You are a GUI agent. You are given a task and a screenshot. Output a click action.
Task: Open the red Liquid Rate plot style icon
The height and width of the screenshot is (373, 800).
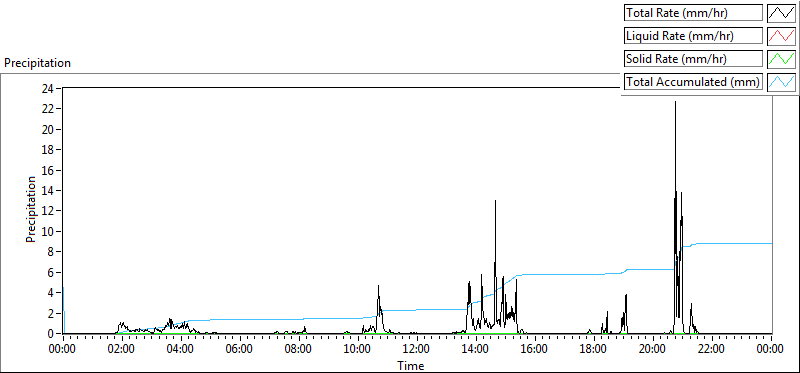(x=781, y=36)
